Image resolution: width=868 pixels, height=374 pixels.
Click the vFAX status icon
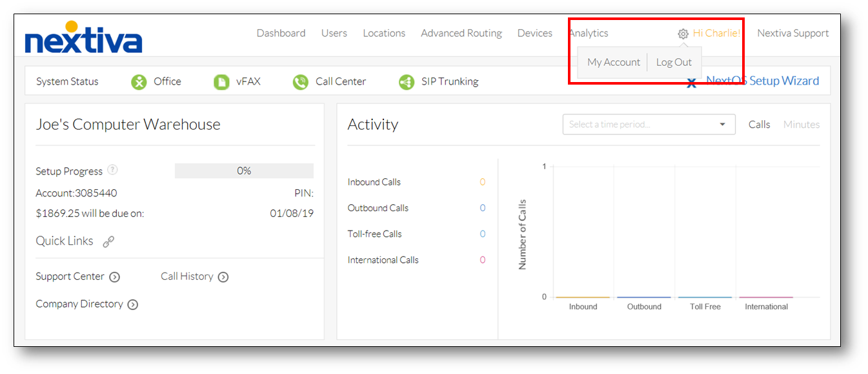click(x=219, y=82)
